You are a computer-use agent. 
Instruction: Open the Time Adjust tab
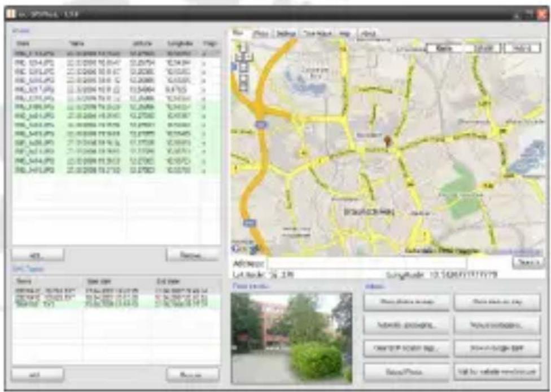pyautogui.click(x=317, y=33)
